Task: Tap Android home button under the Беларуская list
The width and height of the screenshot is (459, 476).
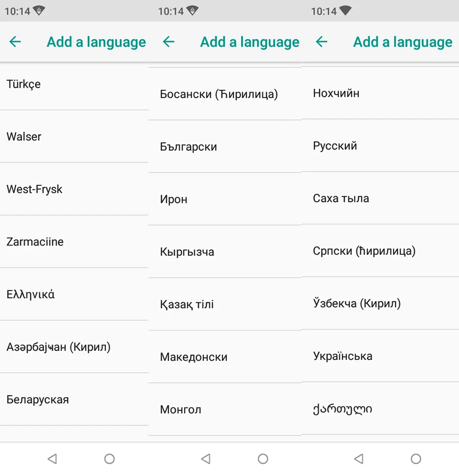Action: click(x=109, y=458)
